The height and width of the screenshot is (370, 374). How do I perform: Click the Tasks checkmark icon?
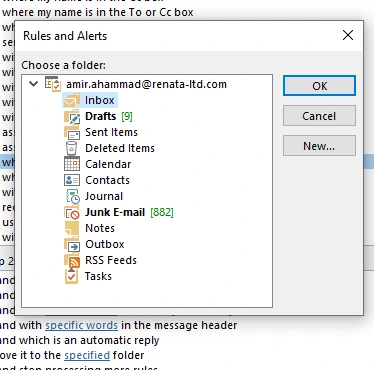(71, 276)
